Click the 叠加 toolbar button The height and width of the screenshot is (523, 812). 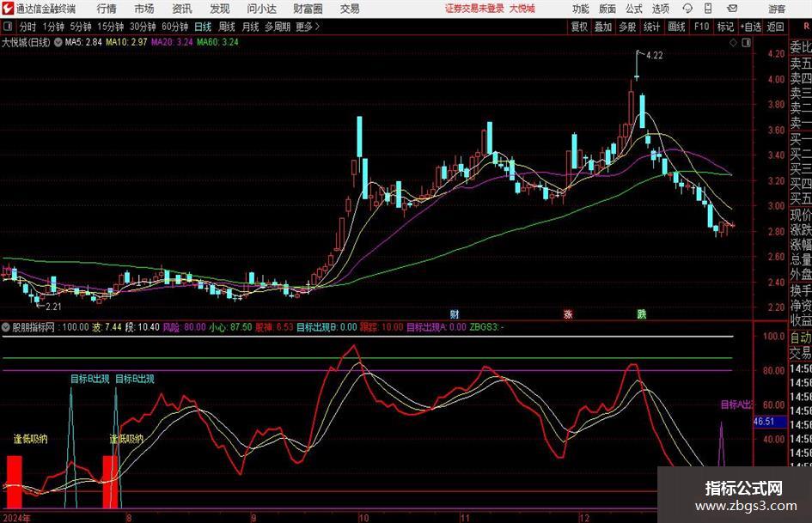(603, 27)
